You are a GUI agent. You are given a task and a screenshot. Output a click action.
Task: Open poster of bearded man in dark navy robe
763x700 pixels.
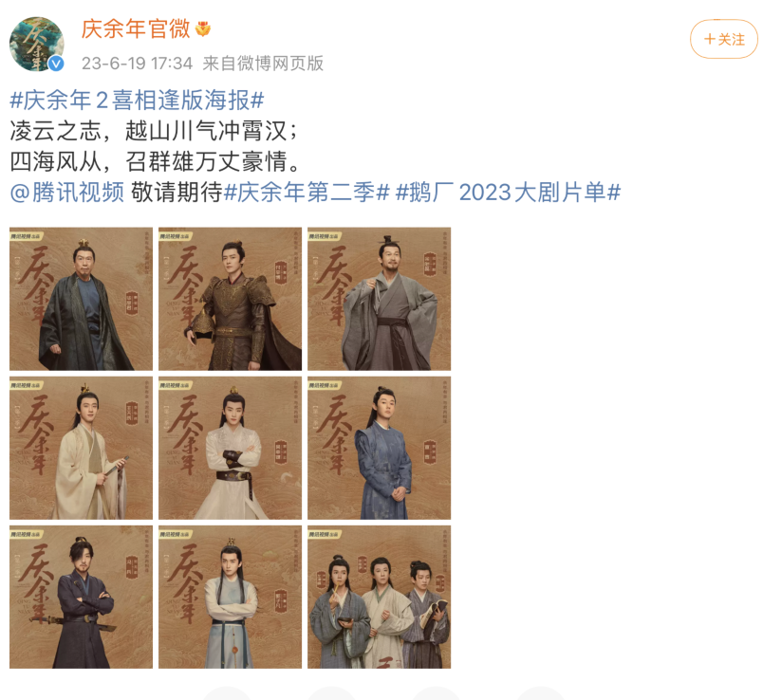[x=82, y=597]
